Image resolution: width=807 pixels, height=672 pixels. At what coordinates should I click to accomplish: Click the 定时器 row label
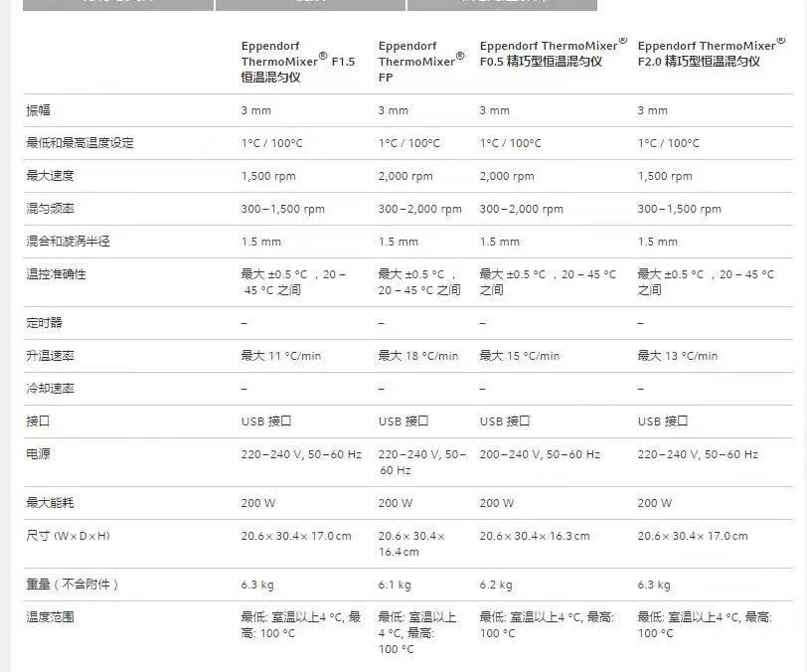pyautogui.click(x=45, y=323)
